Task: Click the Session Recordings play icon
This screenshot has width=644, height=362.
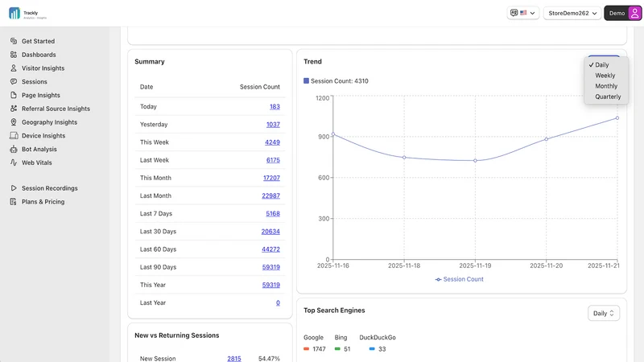Action: click(14, 188)
